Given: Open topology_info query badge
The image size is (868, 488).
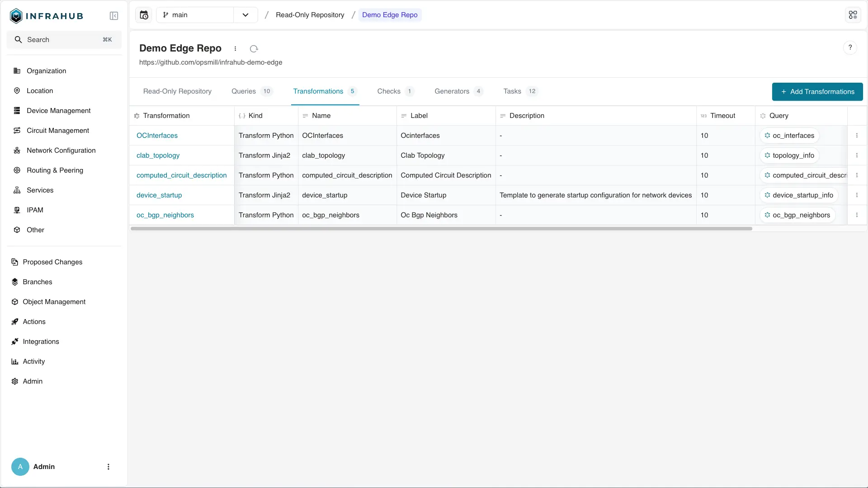Looking at the screenshot, I should [789, 155].
